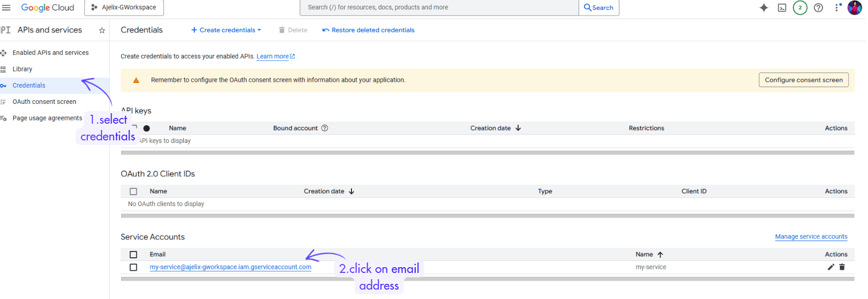Open the three-dot settings menu
The image size is (868, 299).
pyautogui.click(x=837, y=8)
